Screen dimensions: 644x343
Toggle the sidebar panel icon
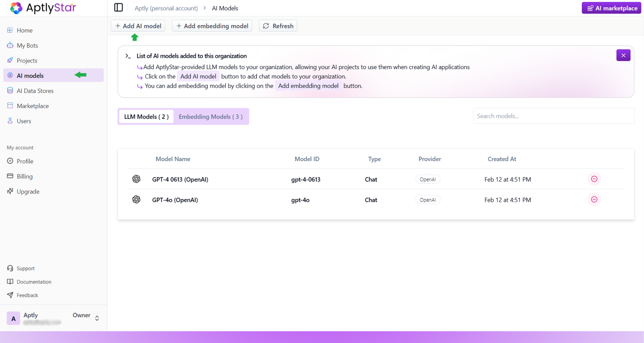(x=118, y=8)
